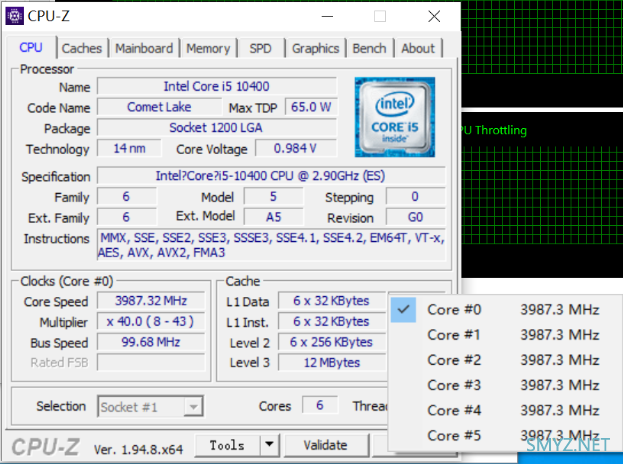The width and height of the screenshot is (623, 464).
Task: Click the Socket 1200 LGA package value
Action: click(x=217, y=128)
